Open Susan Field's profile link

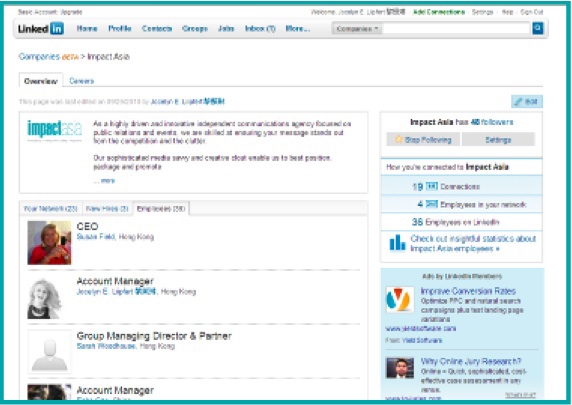(96, 237)
